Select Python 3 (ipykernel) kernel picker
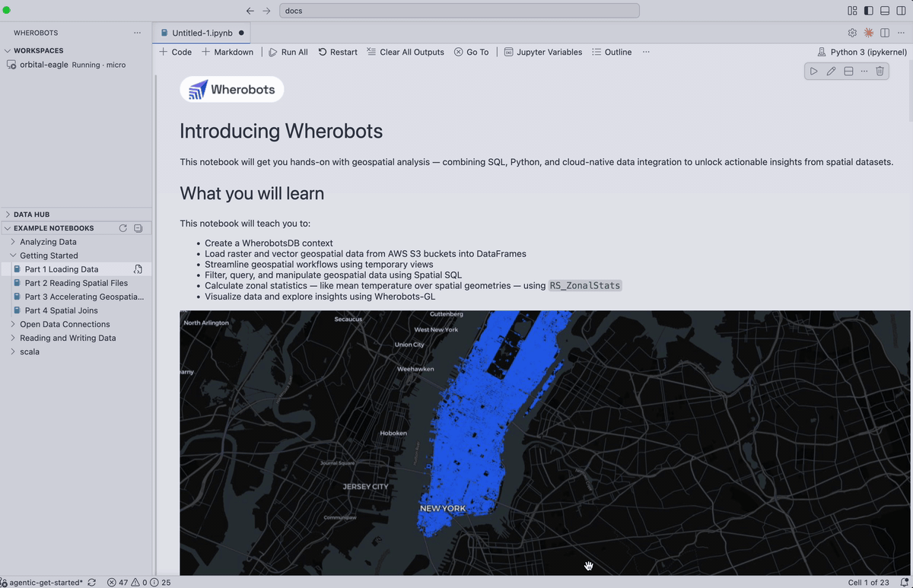The height and width of the screenshot is (588, 913). (x=862, y=52)
